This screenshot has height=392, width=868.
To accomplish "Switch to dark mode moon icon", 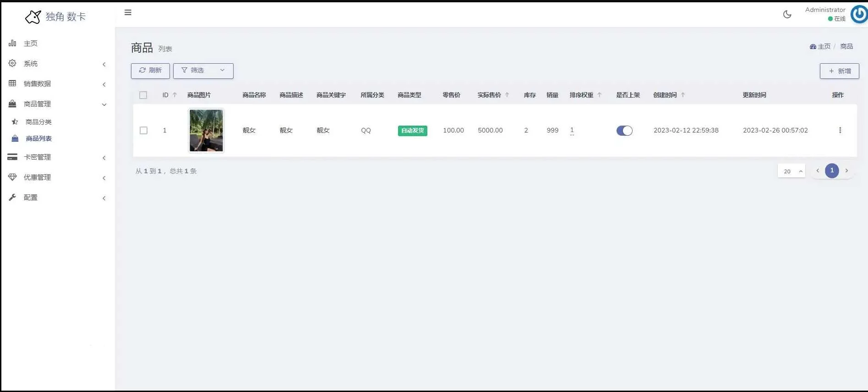I will 787,14.
